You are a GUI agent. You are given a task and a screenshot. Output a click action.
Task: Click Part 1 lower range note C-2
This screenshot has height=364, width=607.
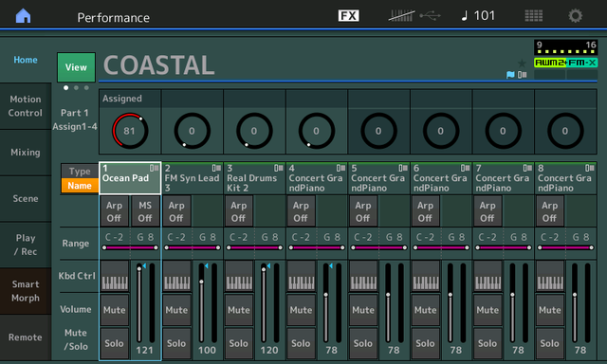(114, 237)
